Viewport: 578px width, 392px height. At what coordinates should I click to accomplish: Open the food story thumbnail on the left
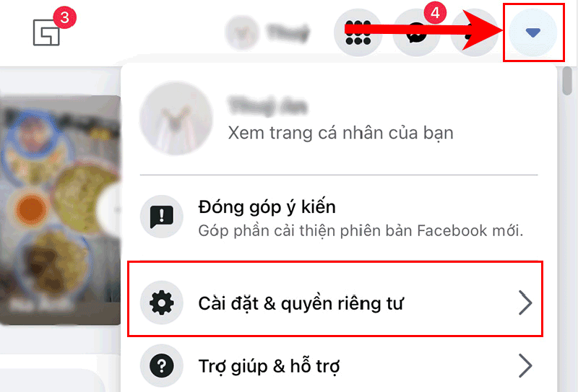[61, 210]
